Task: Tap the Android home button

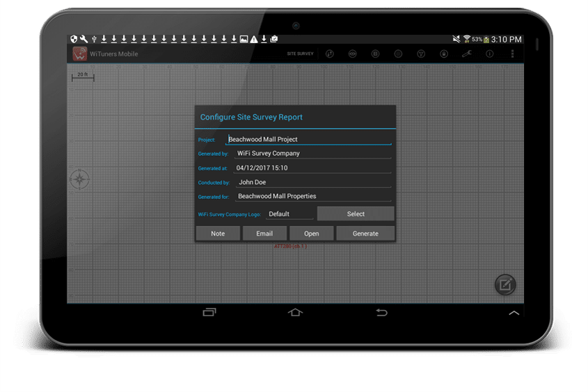Action: 295,312
